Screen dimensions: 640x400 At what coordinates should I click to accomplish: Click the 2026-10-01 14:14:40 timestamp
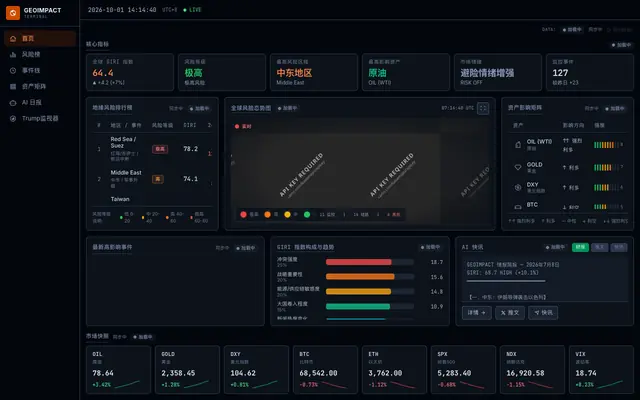point(122,10)
